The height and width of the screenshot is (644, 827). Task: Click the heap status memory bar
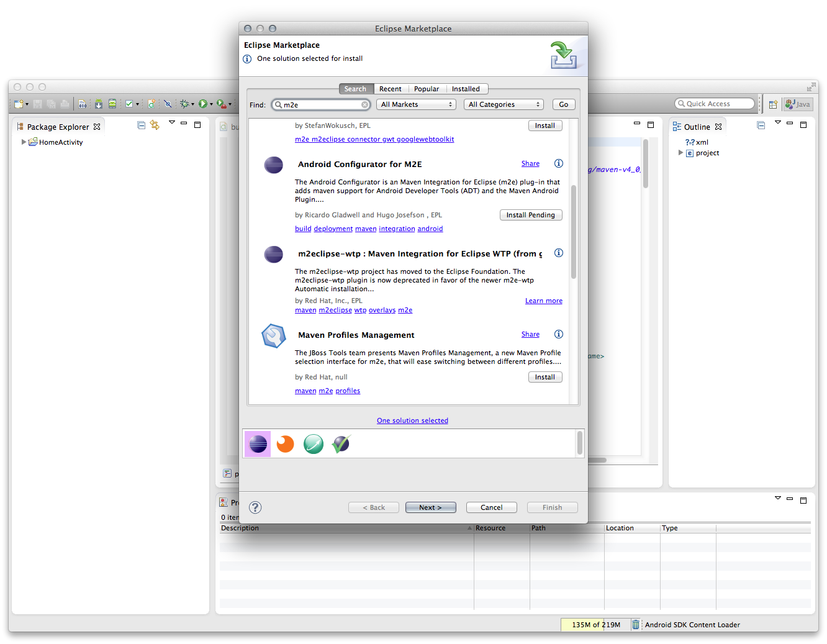coord(595,625)
